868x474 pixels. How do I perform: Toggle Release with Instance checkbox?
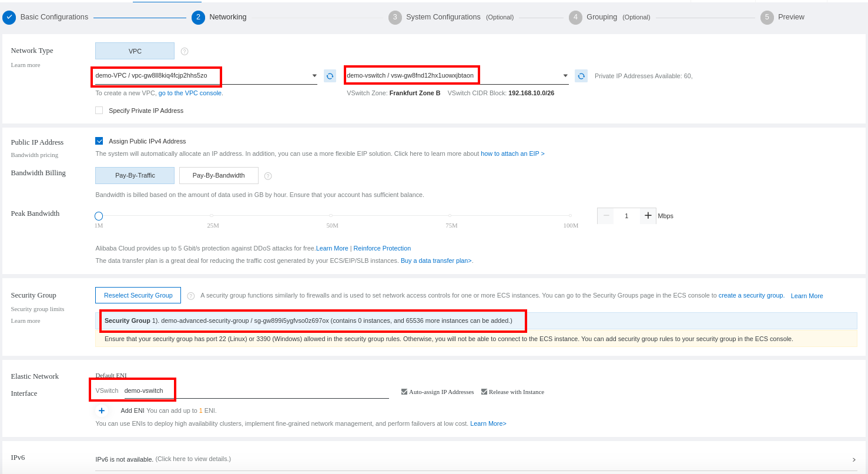pos(484,392)
